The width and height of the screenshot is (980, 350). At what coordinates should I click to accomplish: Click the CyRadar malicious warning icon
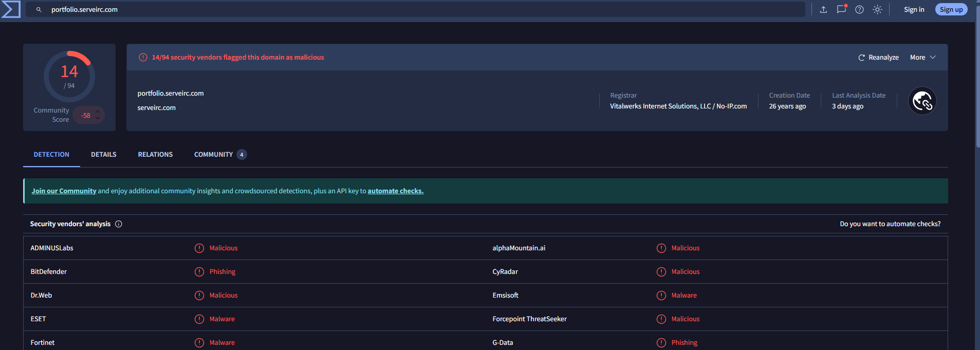click(661, 271)
